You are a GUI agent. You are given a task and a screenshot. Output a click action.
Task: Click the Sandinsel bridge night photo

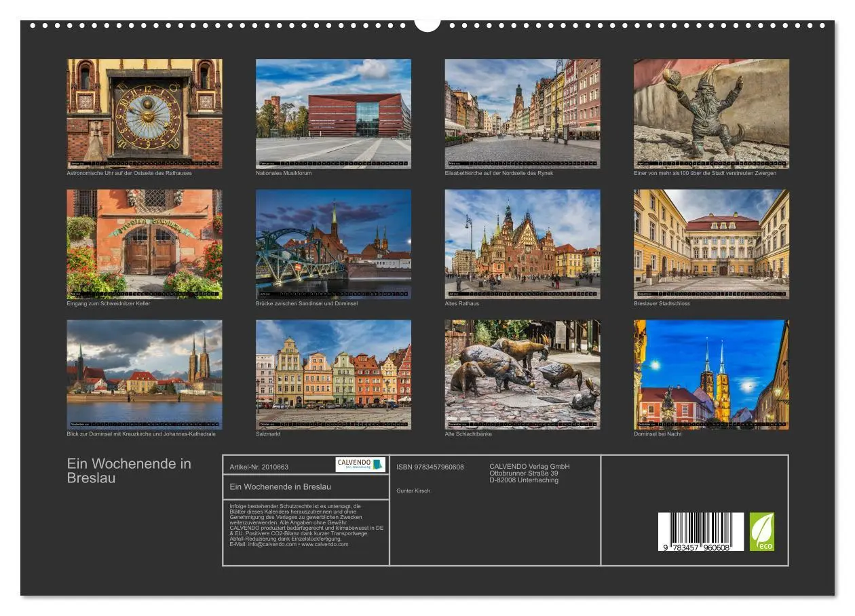coord(333,244)
